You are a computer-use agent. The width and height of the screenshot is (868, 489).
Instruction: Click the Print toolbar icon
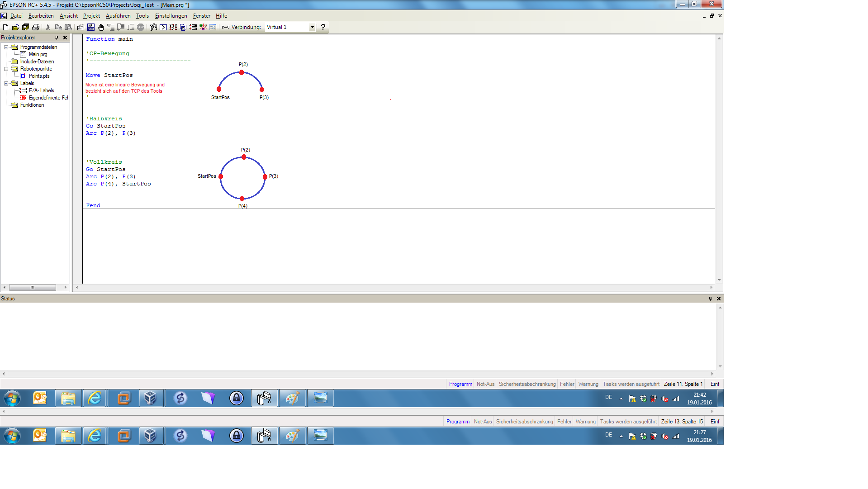pyautogui.click(x=36, y=27)
